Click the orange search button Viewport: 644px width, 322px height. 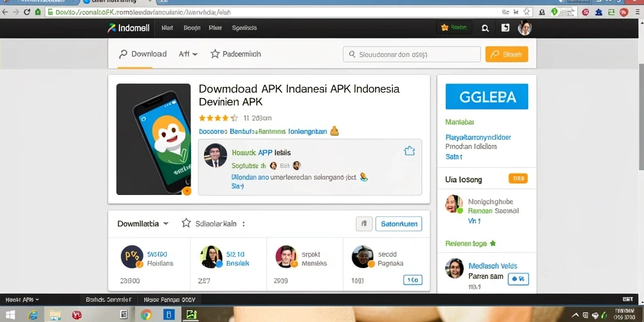[x=506, y=54]
